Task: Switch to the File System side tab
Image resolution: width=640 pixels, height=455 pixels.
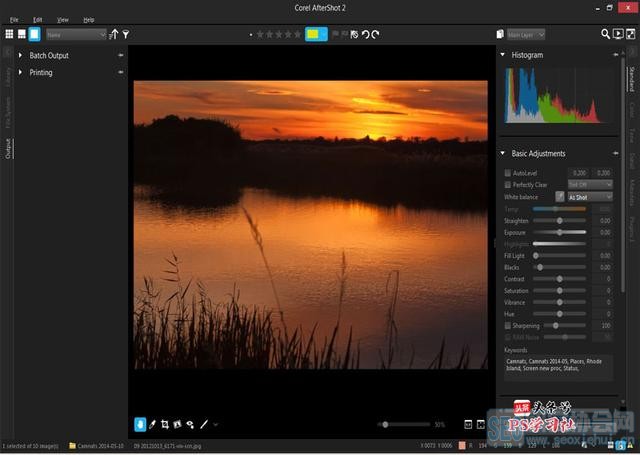Action: click(8, 113)
